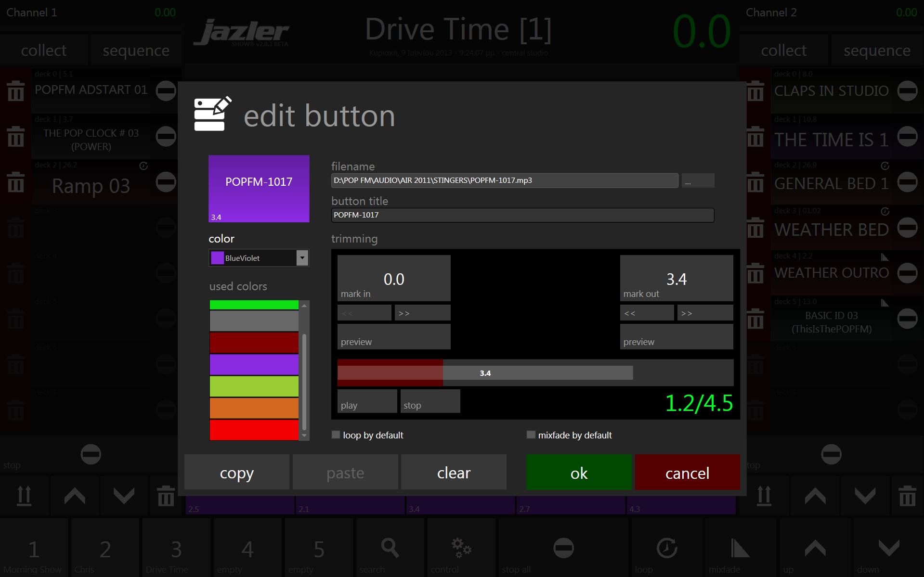Click browse button next to filename
Viewport: 924px width, 577px height.
(697, 181)
